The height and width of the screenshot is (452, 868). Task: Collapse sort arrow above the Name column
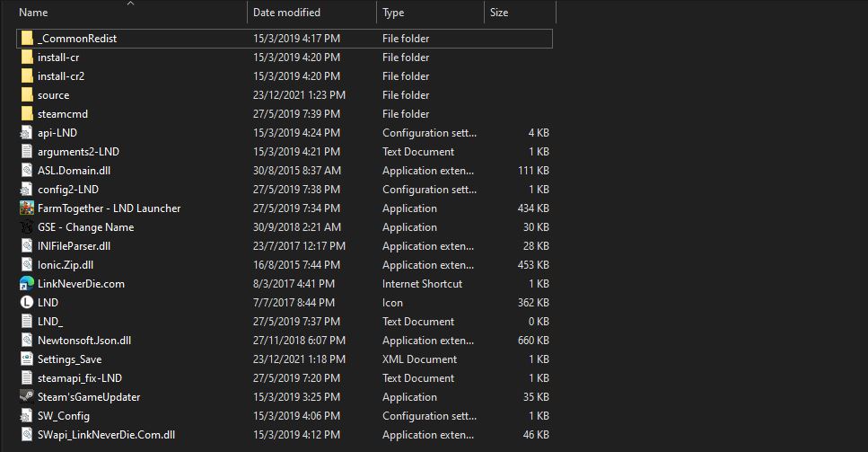(130, 4)
